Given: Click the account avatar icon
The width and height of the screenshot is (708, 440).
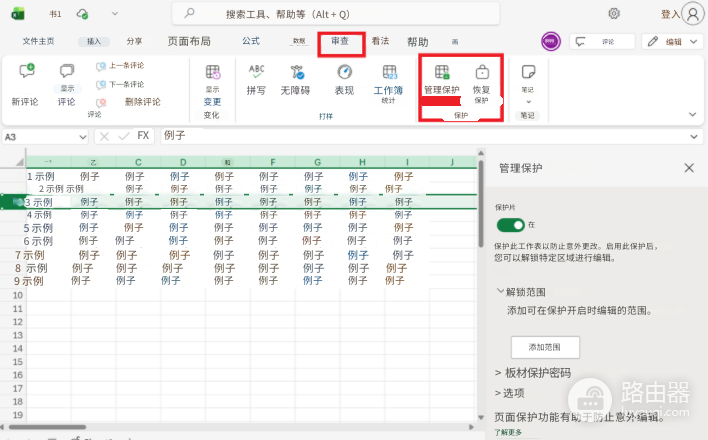Looking at the screenshot, I should (693, 14).
